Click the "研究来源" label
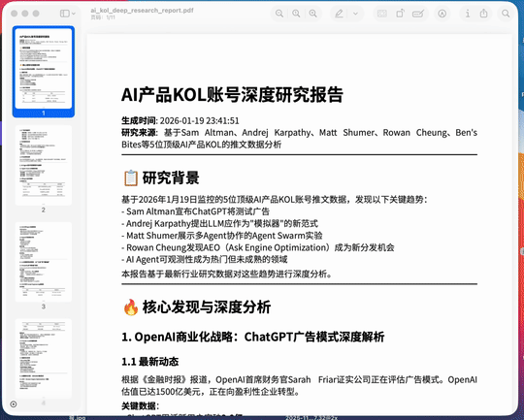 click(139, 133)
